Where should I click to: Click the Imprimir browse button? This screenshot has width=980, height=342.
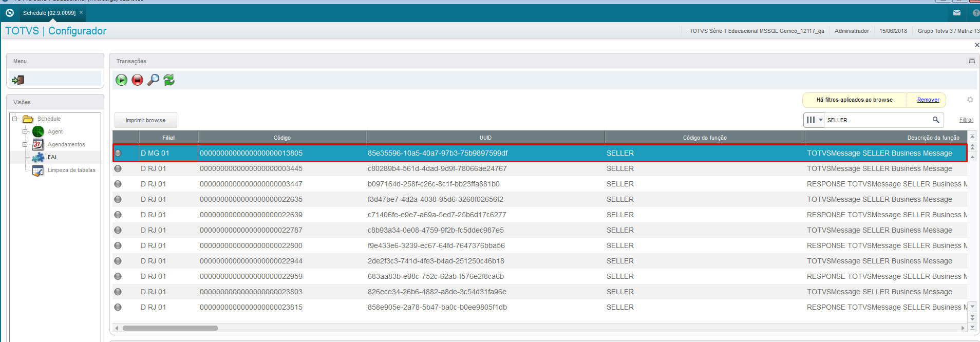pyautogui.click(x=146, y=120)
